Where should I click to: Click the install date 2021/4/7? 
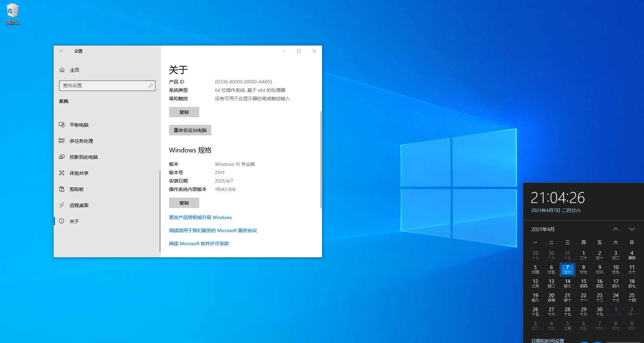point(224,181)
